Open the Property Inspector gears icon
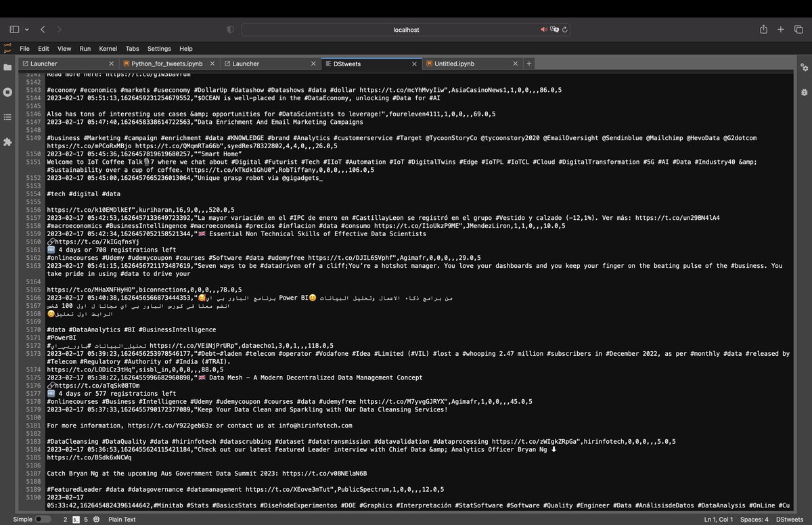This screenshot has width=812, height=525. [804, 67]
